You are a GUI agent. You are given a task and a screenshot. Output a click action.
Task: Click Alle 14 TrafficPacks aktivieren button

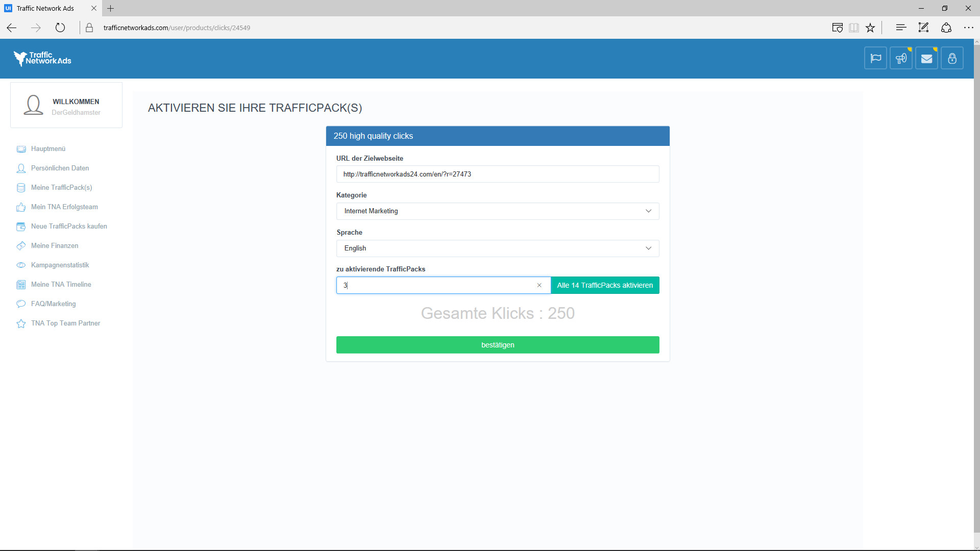[604, 285]
